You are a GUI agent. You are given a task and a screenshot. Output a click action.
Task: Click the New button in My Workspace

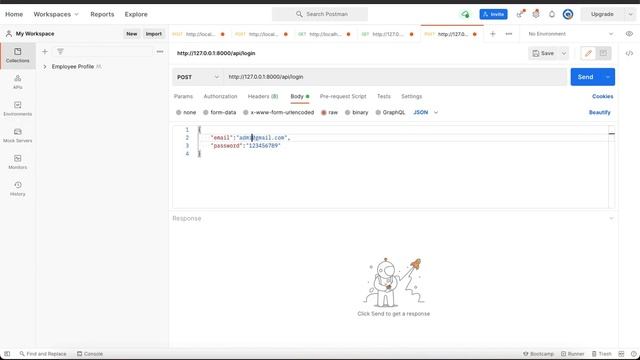point(131,34)
